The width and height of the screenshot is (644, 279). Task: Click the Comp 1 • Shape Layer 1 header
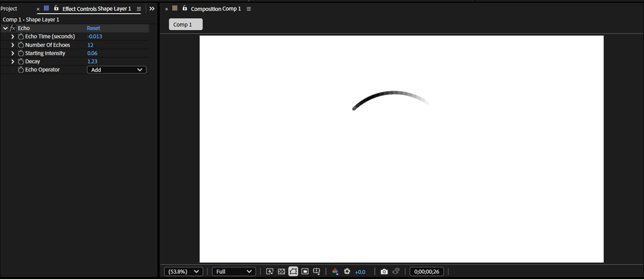click(x=31, y=20)
